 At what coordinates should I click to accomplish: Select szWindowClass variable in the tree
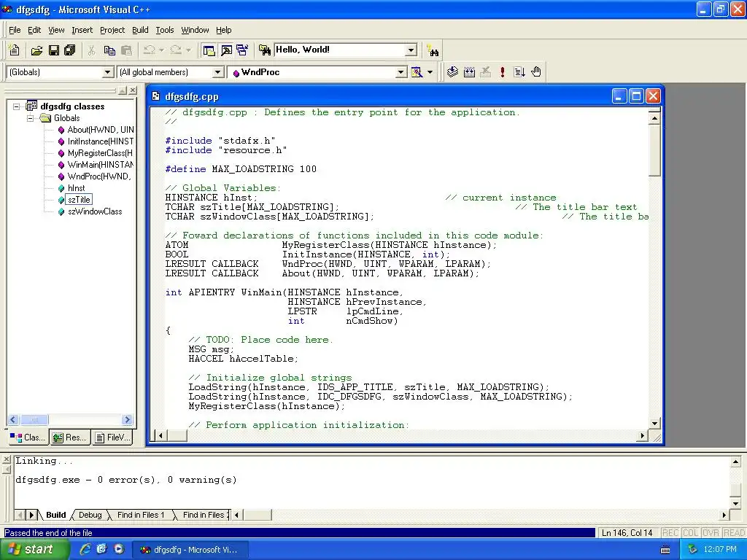90,211
